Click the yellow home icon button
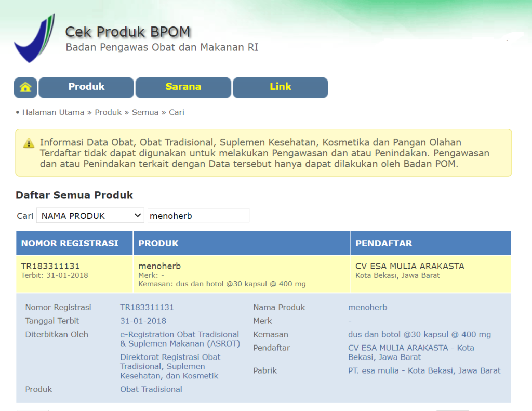Screen dimensions: 532x411 point(25,87)
